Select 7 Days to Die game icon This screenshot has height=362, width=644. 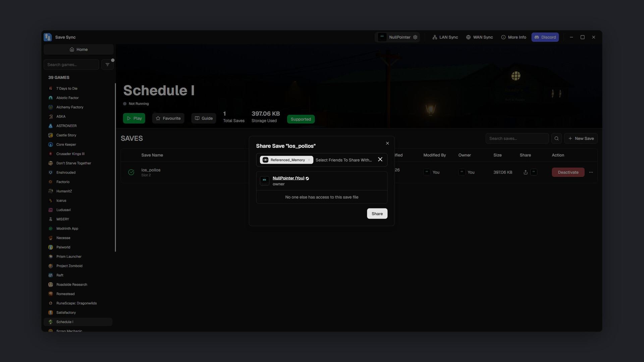[51, 88]
